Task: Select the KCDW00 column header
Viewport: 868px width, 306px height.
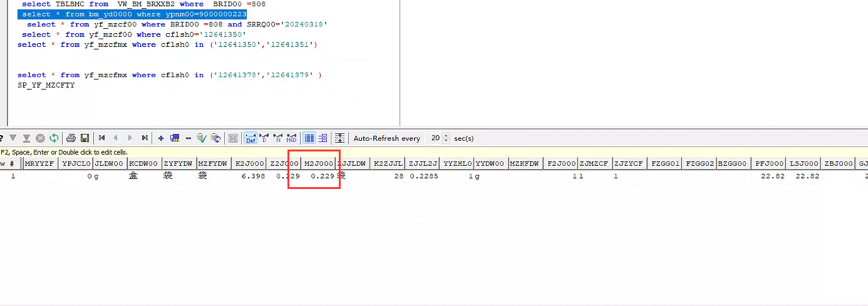Action: pos(144,163)
